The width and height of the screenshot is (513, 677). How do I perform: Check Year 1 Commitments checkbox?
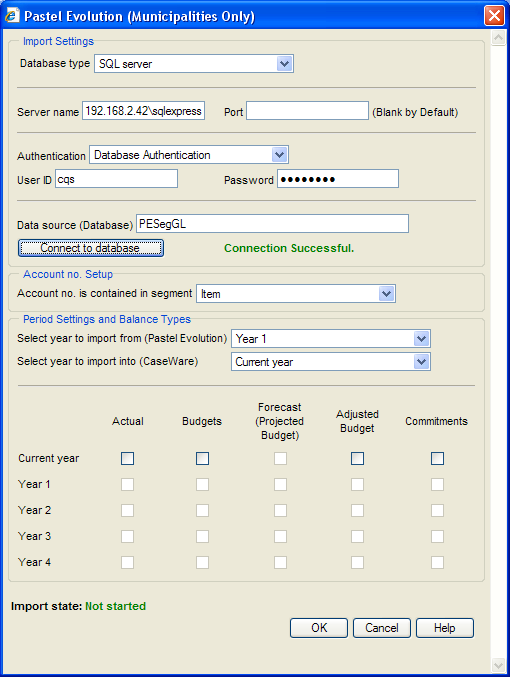pyautogui.click(x=437, y=484)
